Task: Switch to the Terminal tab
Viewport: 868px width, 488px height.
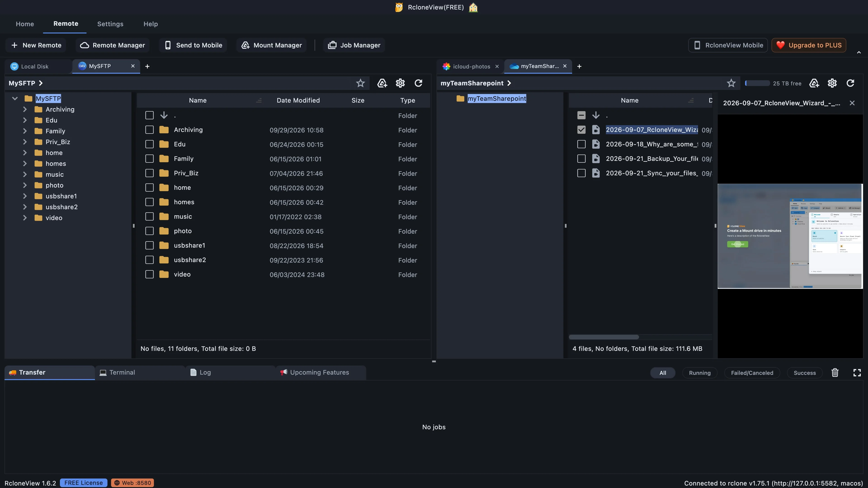Action: click(140, 373)
